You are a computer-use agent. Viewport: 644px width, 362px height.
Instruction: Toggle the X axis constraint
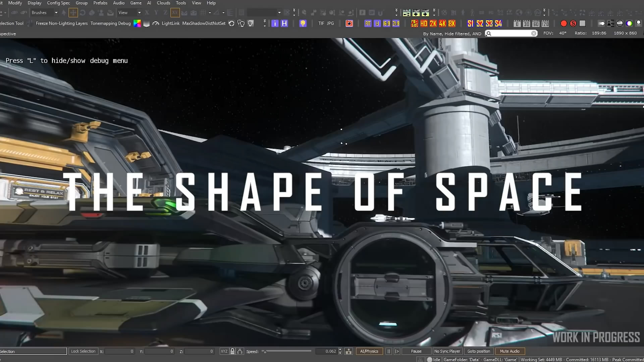147,13
